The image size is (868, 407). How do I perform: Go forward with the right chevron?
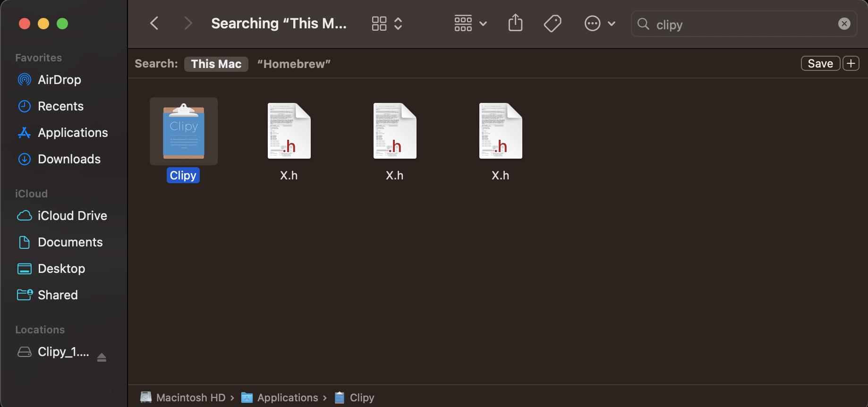(x=188, y=23)
